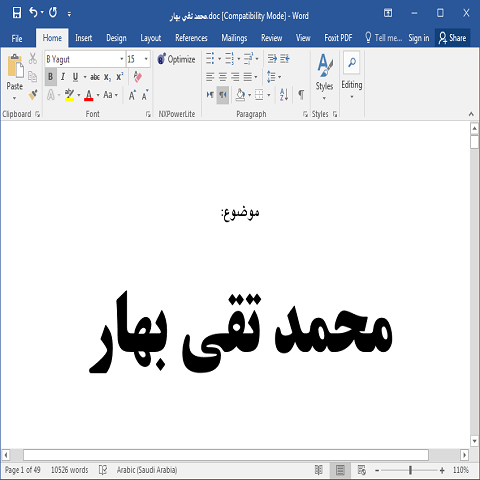Toggle Bold formatting
The width and height of the screenshot is (480, 480).
tap(50, 77)
